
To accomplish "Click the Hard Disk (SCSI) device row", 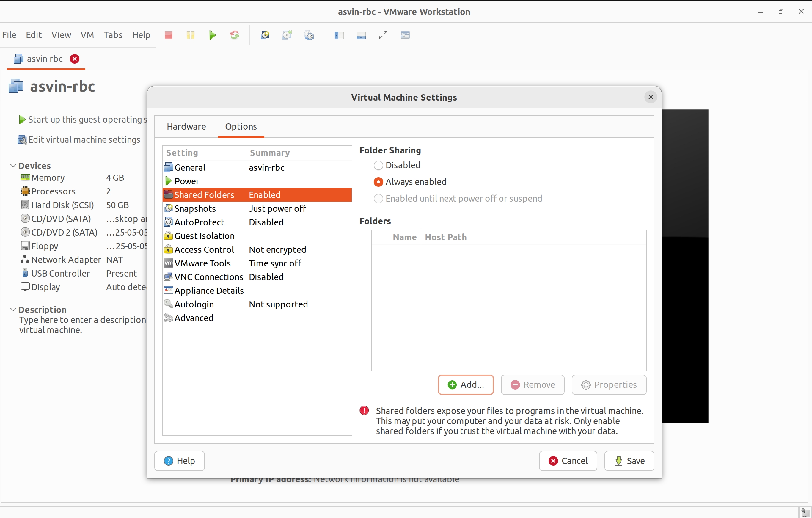I will [x=83, y=205].
